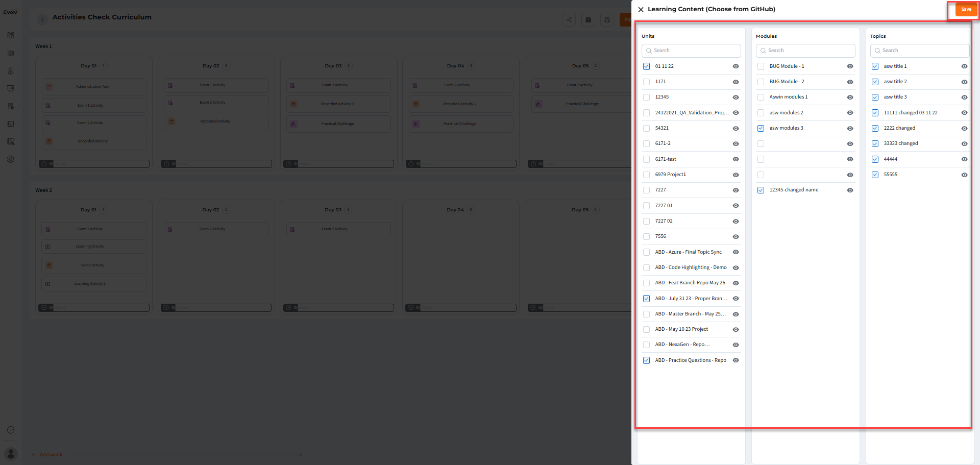Close the Learning Content panel with the X
Screen dimensions: 980x465
[641, 9]
